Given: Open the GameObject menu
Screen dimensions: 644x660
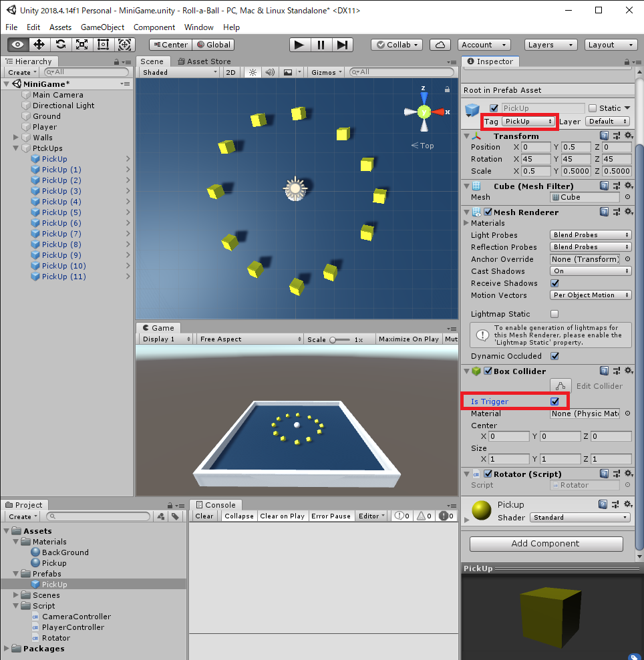Looking at the screenshot, I should [x=102, y=27].
